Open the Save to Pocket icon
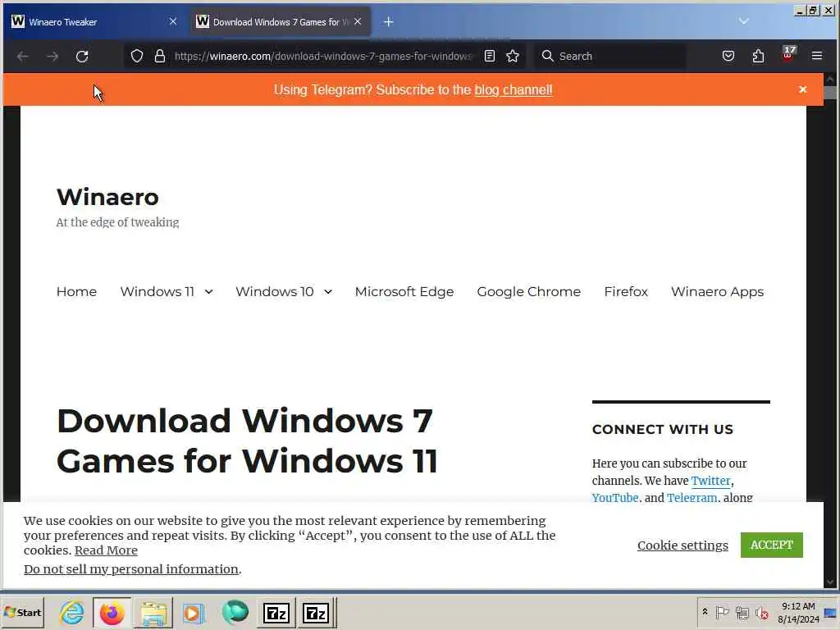This screenshot has width=840, height=630. pyautogui.click(x=728, y=56)
